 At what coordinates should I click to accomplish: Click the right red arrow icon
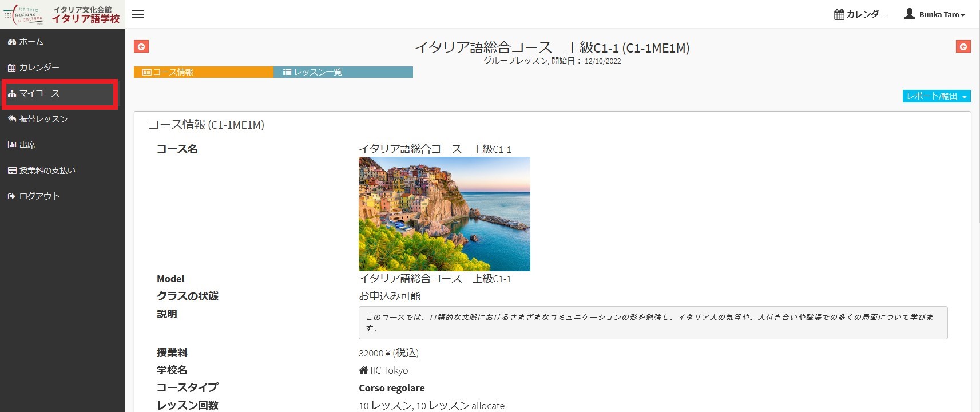963,47
